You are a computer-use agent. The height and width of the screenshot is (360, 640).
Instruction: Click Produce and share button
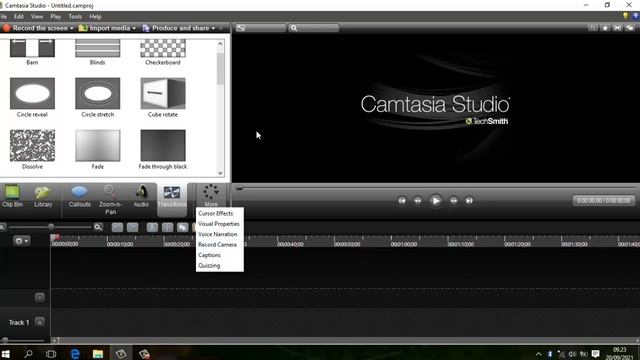point(176,28)
